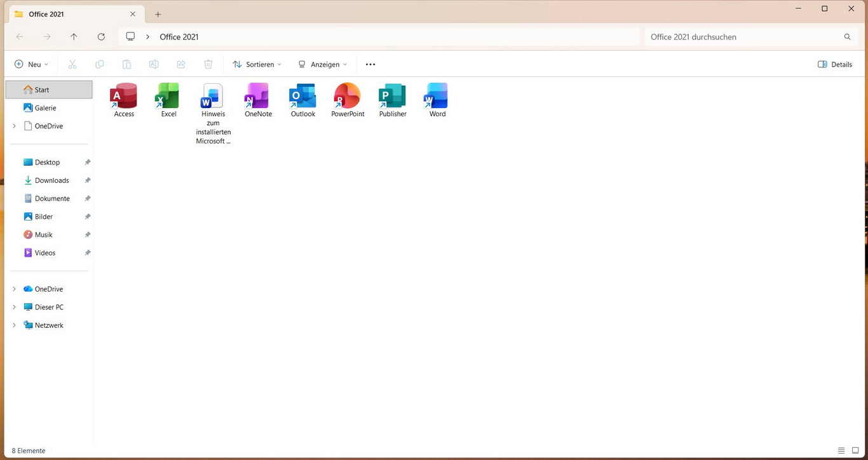The height and width of the screenshot is (460, 868).
Task: Switch to details list view in status bar
Action: tap(841, 450)
